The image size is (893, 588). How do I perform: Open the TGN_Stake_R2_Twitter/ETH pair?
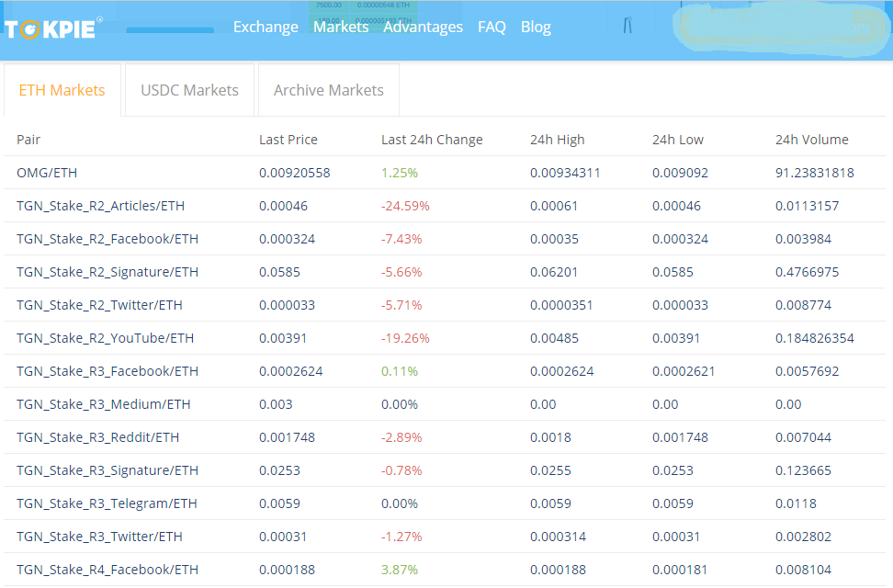[99, 305]
